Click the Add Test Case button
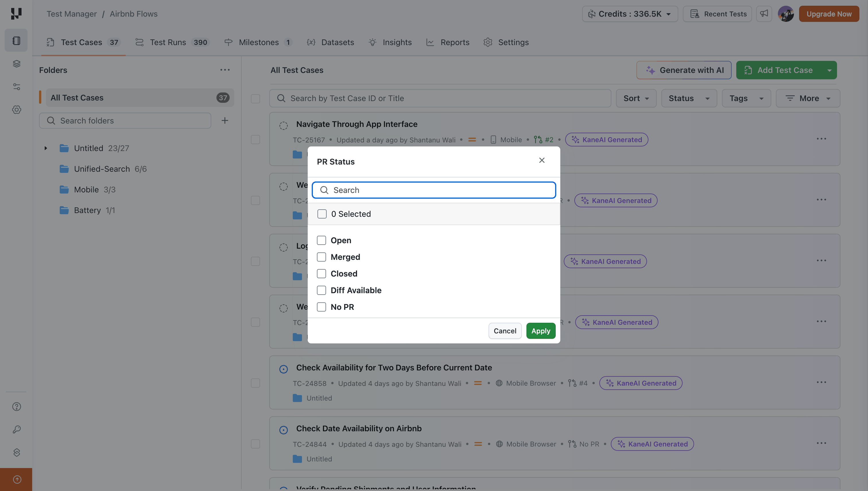Image resolution: width=868 pixels, height=491 pixels. tap(779, 70)
